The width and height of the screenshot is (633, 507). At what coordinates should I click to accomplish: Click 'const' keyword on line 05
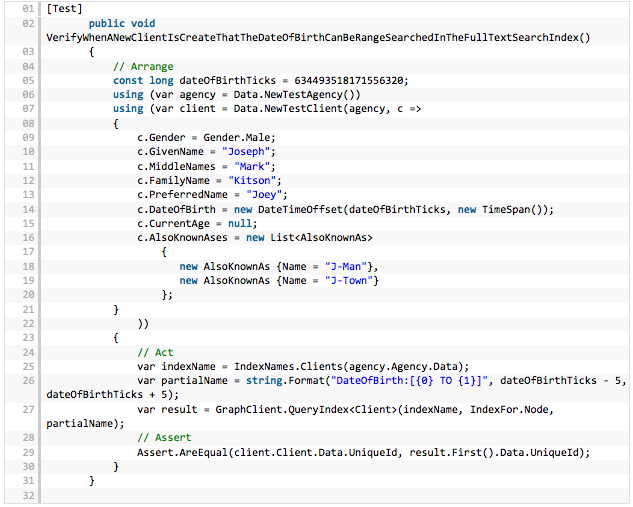coord(128,80)
